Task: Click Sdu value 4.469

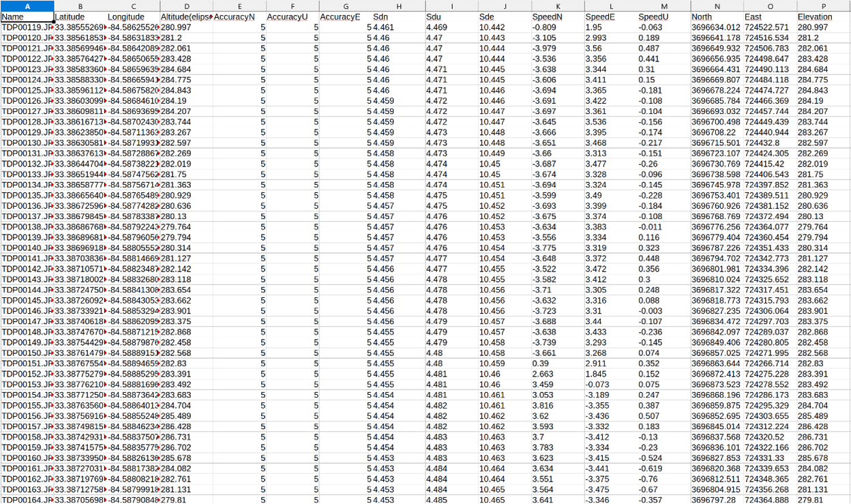Action: (436, 27)
